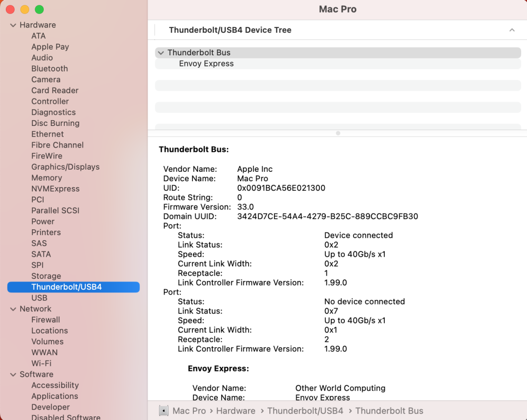Select Locations under Network
The height and width of the screenshot is (420, 527).
click(50, 330)
